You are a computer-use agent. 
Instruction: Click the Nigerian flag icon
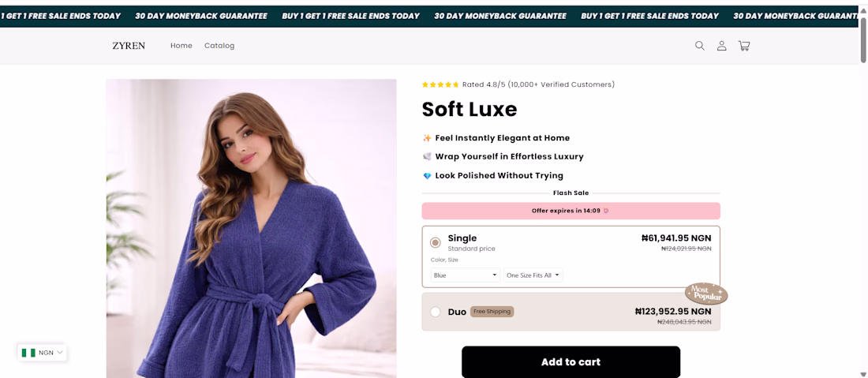tap(28, 353)
